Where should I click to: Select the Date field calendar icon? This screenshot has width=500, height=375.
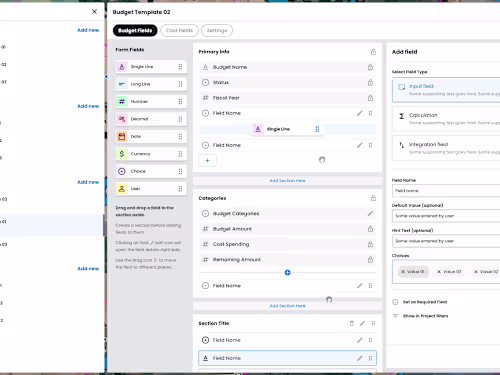pyautogui.click(x=122, y=136)
